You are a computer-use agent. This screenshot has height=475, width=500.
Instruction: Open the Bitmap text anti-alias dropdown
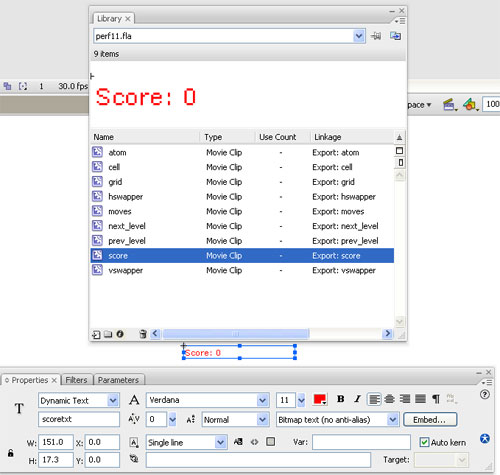coord(393,419)
